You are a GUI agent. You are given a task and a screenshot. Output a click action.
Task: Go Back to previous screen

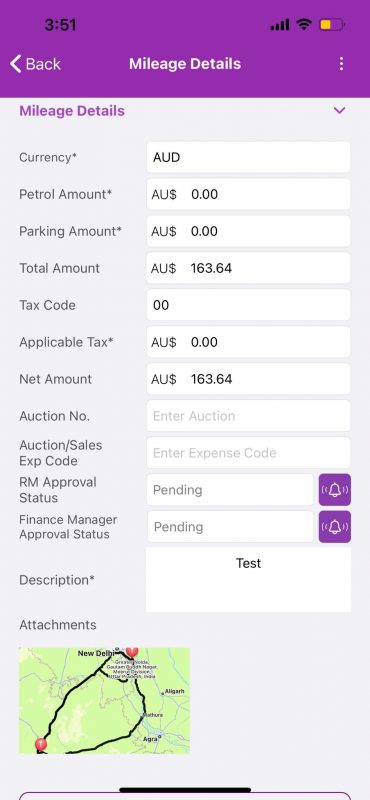[x=35, y=64]
